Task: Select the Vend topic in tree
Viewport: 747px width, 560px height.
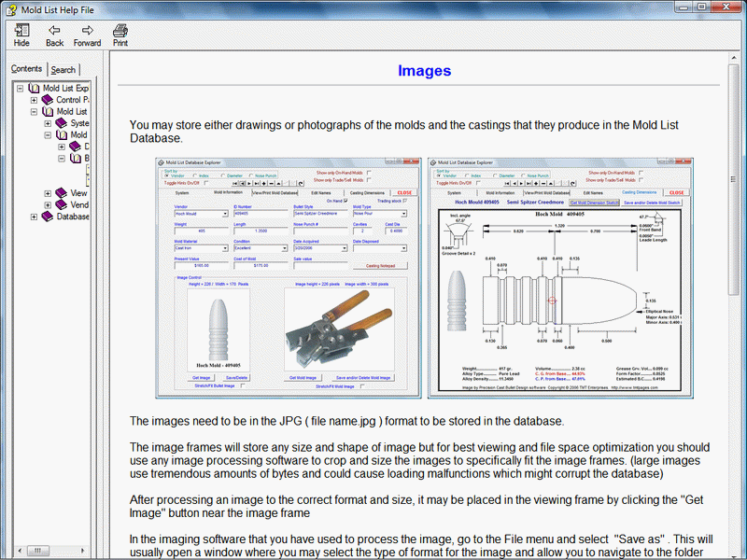Action: [79, 204]
